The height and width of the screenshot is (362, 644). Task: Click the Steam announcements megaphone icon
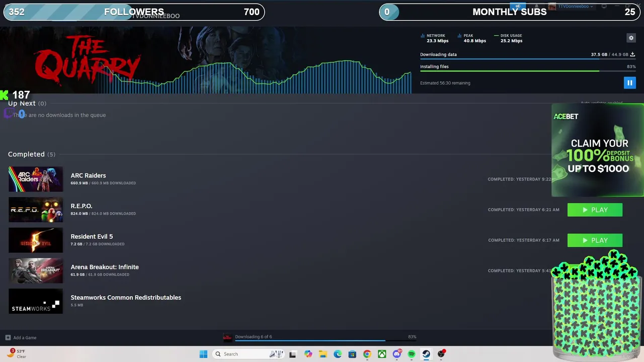tap(518, 7)
